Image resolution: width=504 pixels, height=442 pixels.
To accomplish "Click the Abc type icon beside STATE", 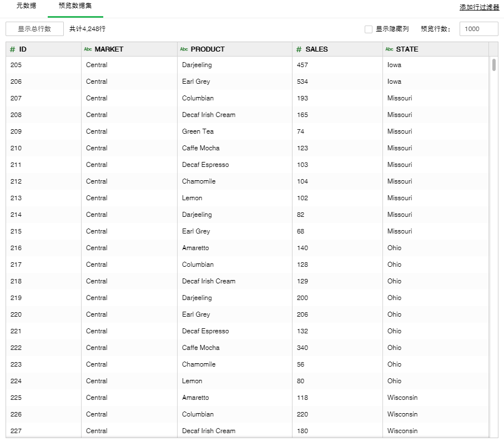I will pyautogui.click(x=389, y=49).
